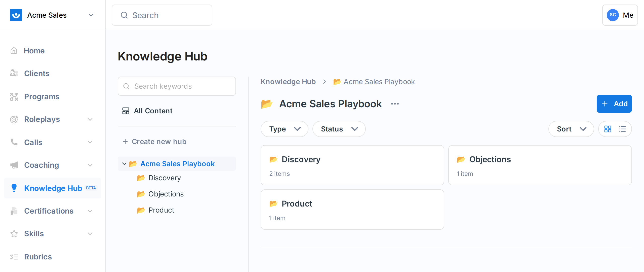The image size is (644, 272).
Task: Switch to grid view
Action: click(x=608, y=129)
